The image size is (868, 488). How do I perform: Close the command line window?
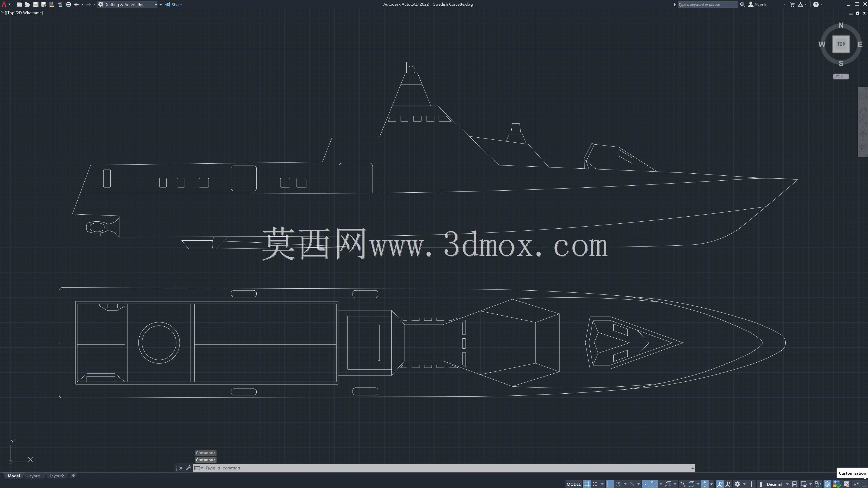pos(181,468)
